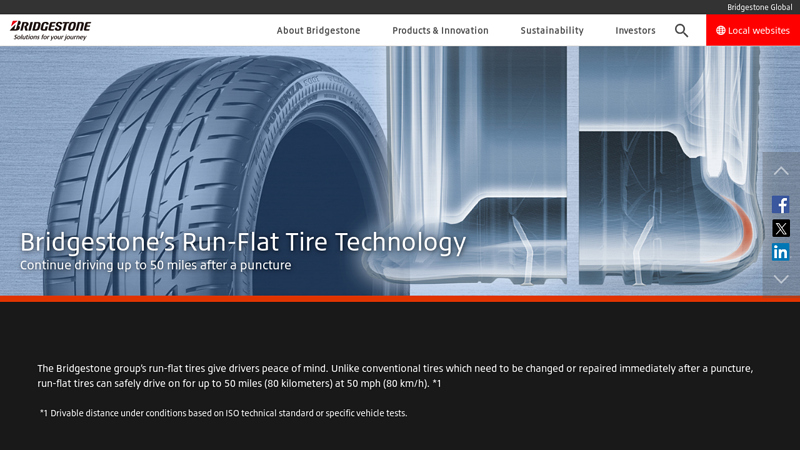
Task: Click the down chevron below LinkedIn icon
Action: point(781,279)
